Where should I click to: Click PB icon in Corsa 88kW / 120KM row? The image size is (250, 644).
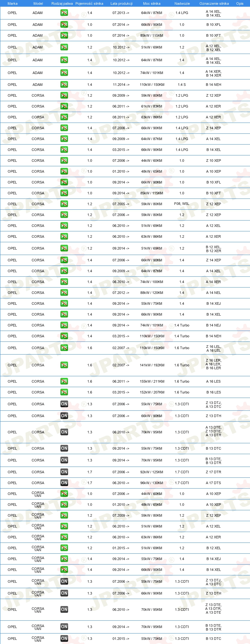(x=64, y=293)
